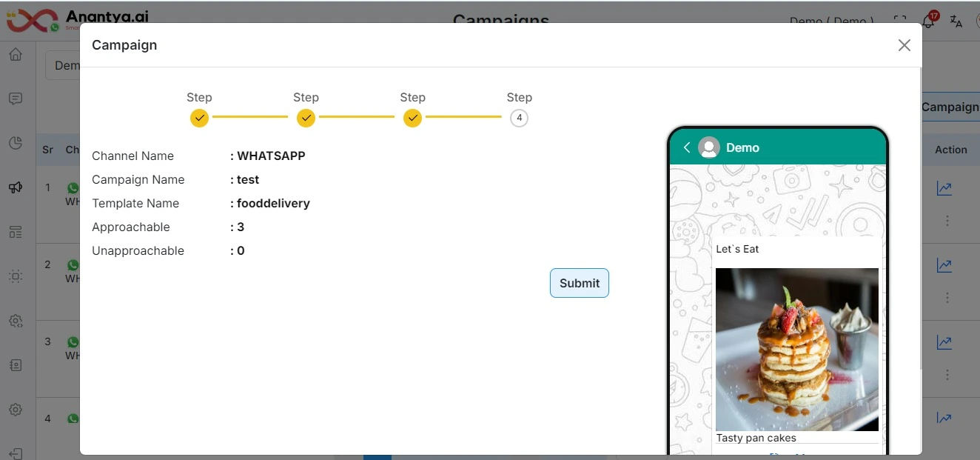This screenshot has height=460, width=980.
Task: Open chat messages icon in sidebar
Action: tap(16, 99)
